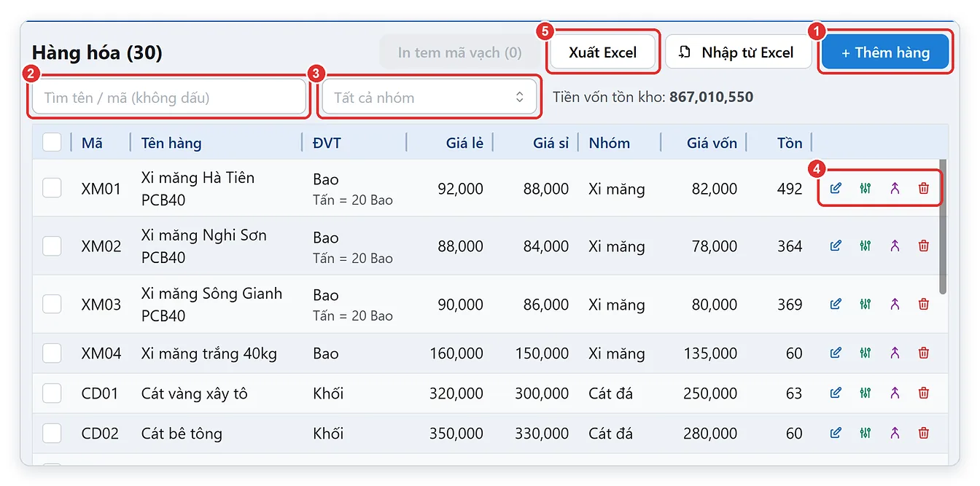Focus the 'Tìm tên / mã' search field
This screenshot has width=980, height=486.
click(169, 97)
